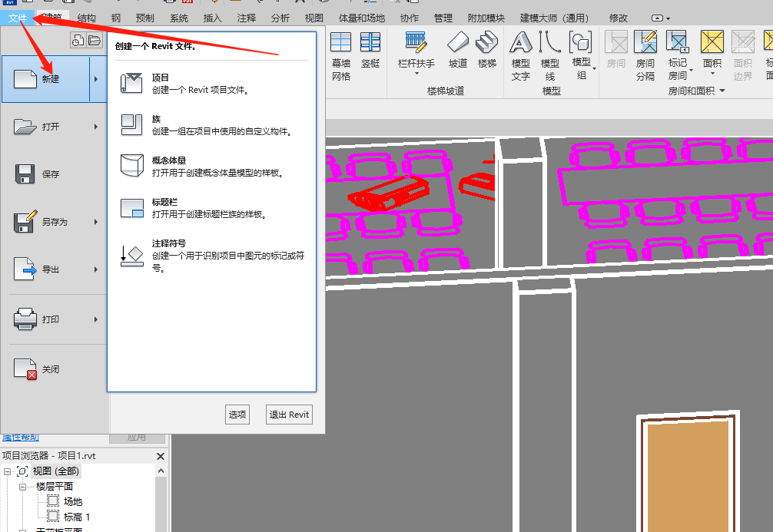Expand the Save As (另存为) submenu arrow
773x532 pixels.
coord(96,222)
